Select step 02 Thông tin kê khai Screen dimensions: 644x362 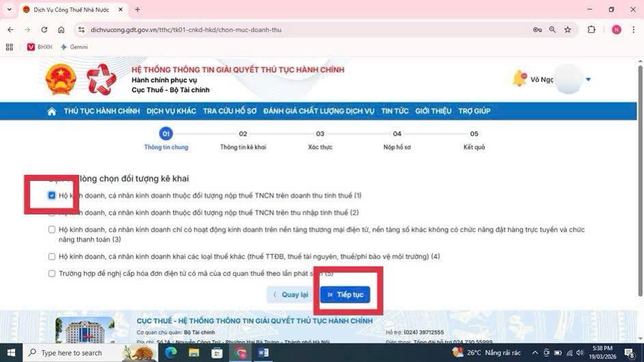tap(243, 139)
